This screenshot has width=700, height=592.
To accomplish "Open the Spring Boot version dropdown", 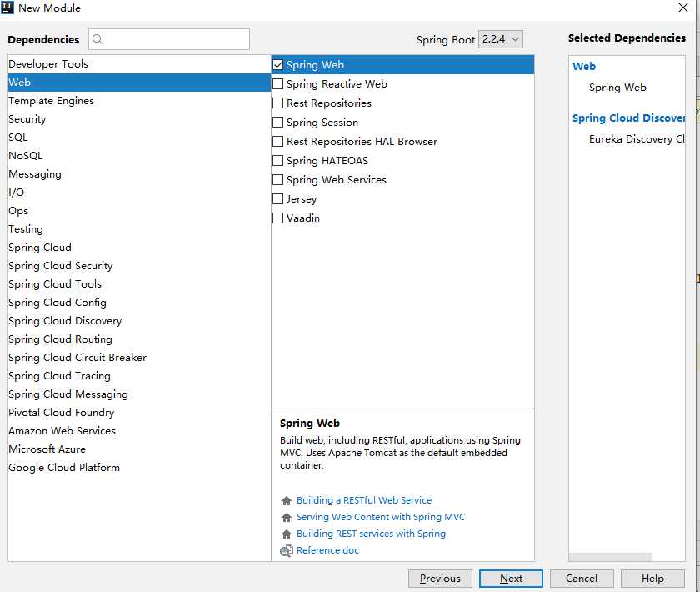I will tap(501, 39).
